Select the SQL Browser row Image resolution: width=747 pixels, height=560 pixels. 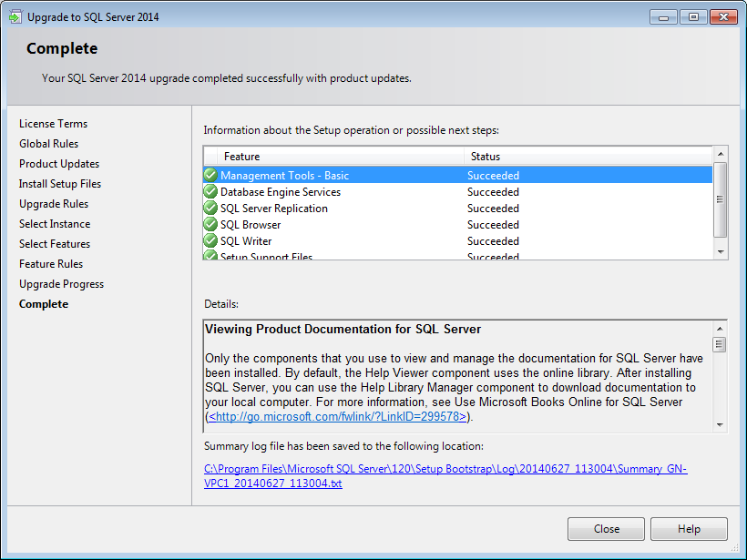point(458,224)
